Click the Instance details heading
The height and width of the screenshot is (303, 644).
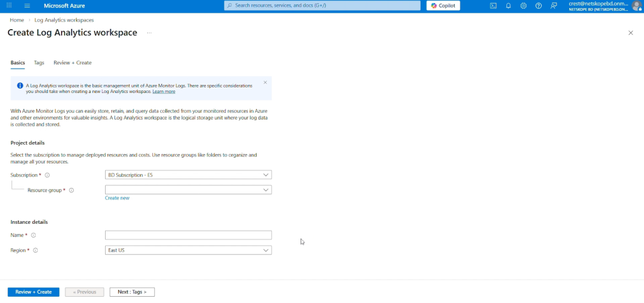pyautogui.click(x=29, y=222)
